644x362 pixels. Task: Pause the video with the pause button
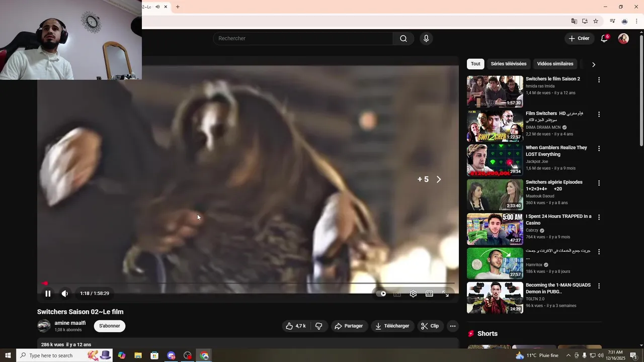tap(48, 294)
